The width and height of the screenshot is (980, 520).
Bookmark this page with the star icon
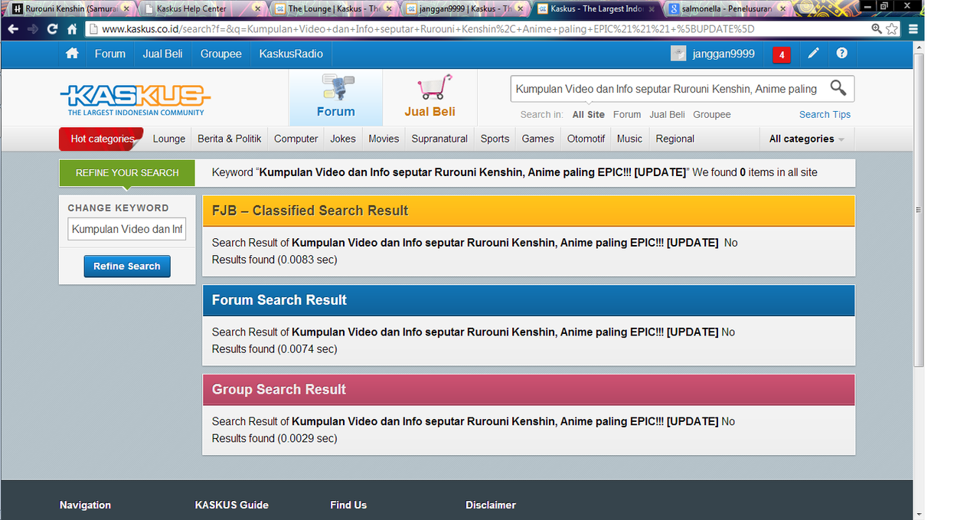pyautogui.click(x=892, y=29)
